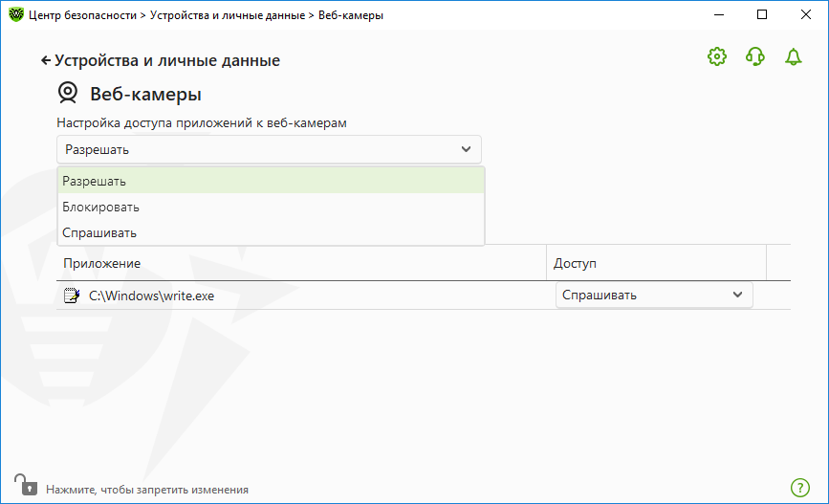This screenshot has width=829, height=504.
Task: Click the padlock icon to forbid changes
Action: (26, 485)
